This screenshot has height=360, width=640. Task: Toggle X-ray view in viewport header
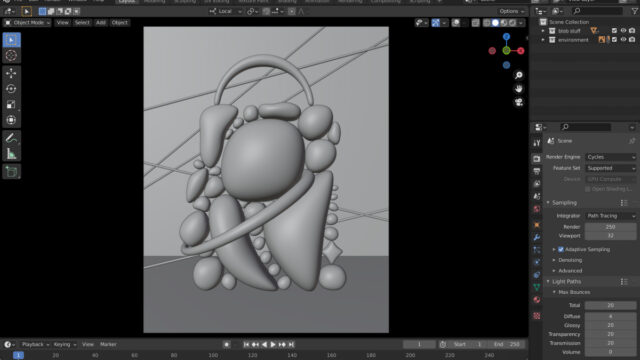click(x=476, y=23)
